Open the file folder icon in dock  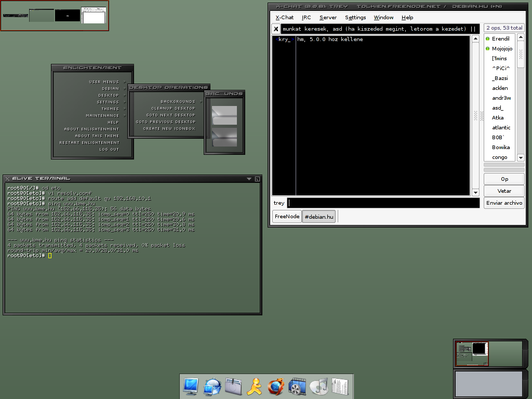pyautogui.click(x=233, y=387)
